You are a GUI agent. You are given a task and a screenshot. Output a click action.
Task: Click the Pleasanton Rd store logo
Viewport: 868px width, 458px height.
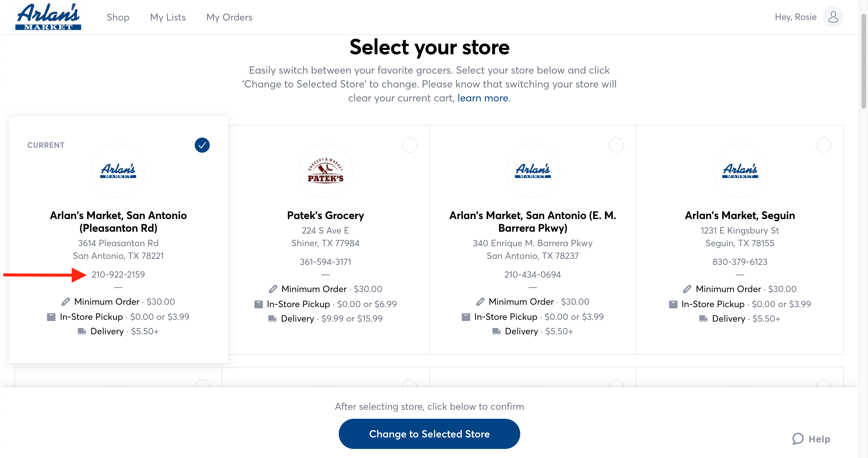(x=118, y=171)
